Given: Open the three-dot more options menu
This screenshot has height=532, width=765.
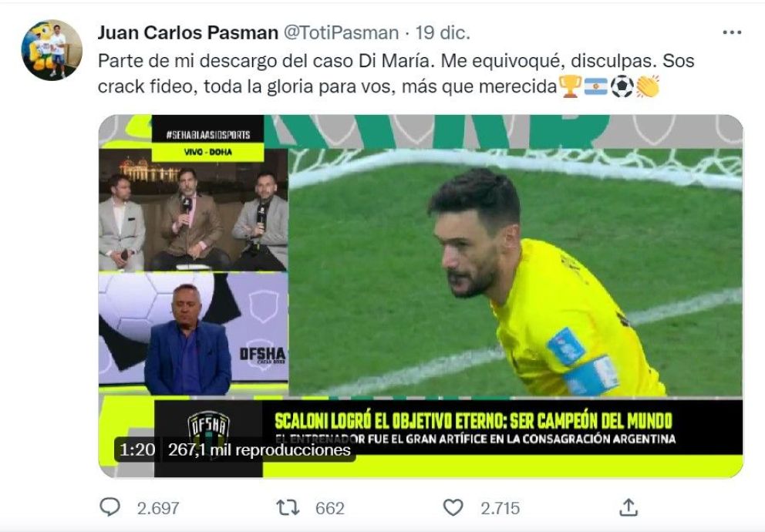Looking at the screenshot, I should tap(732, 32).
